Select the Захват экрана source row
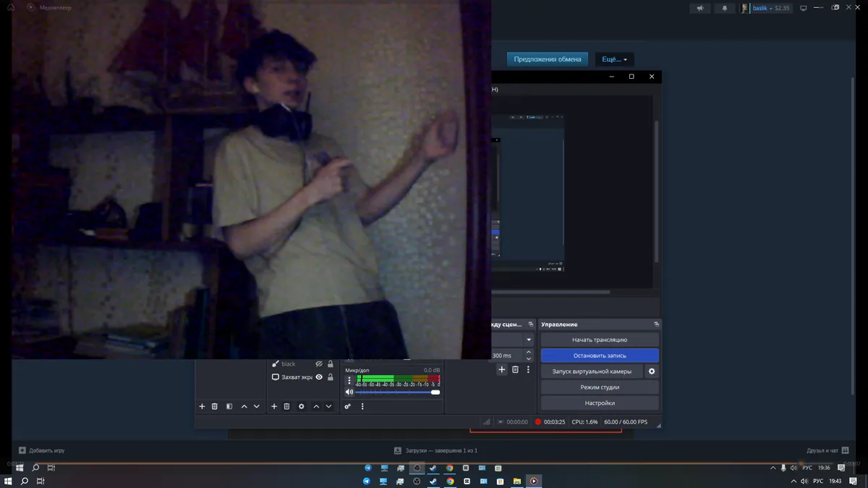Image resolution: width=868 pixels, height=488 pixels. [x=302, y=377]
